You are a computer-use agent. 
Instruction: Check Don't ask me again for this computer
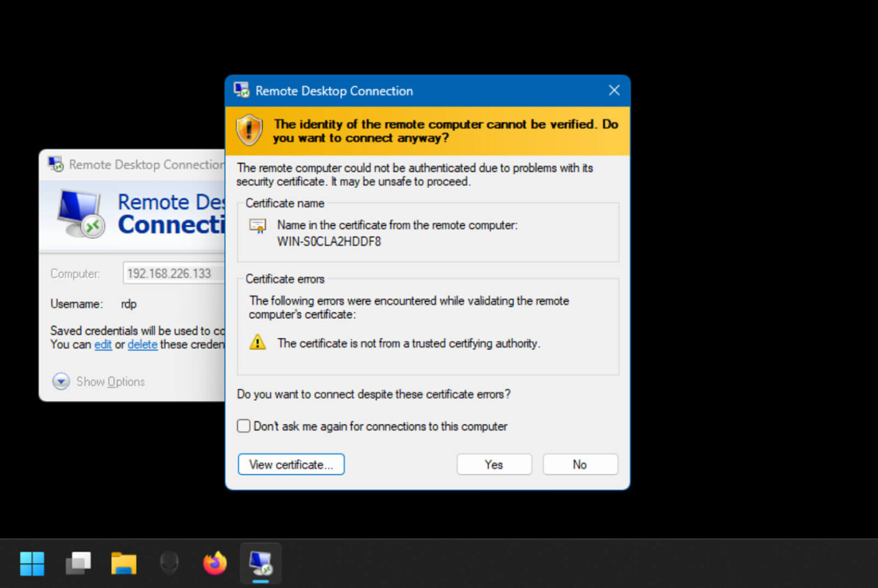244,426
